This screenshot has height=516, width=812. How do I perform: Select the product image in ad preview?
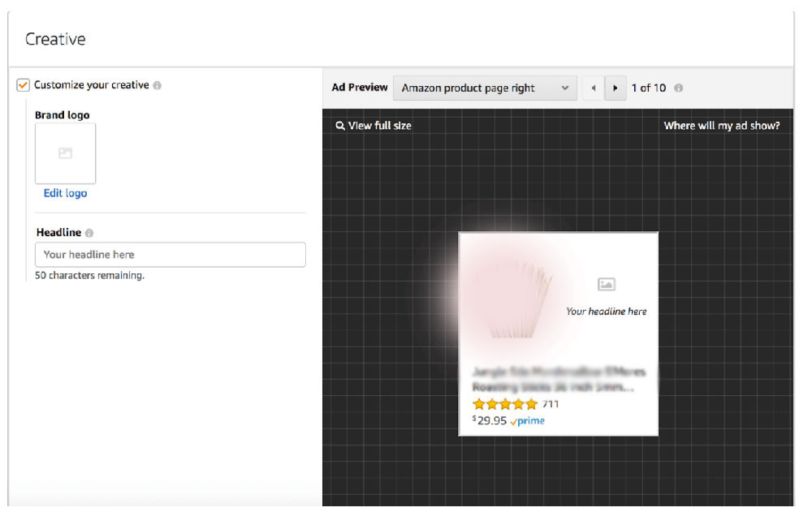513,299
